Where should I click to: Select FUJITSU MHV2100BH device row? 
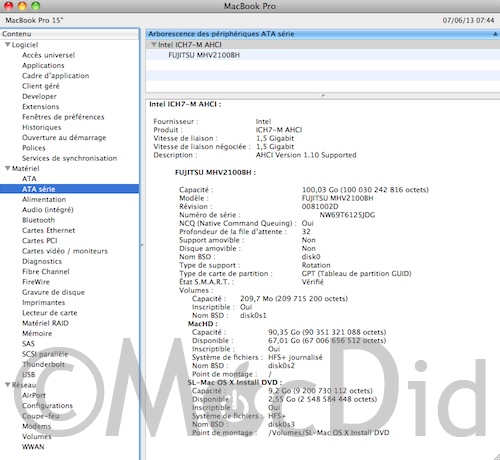(x=323, y=55)
